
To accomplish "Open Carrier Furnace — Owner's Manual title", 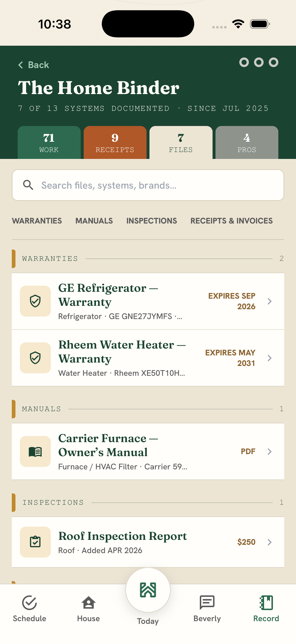I will tap(108, 445).
